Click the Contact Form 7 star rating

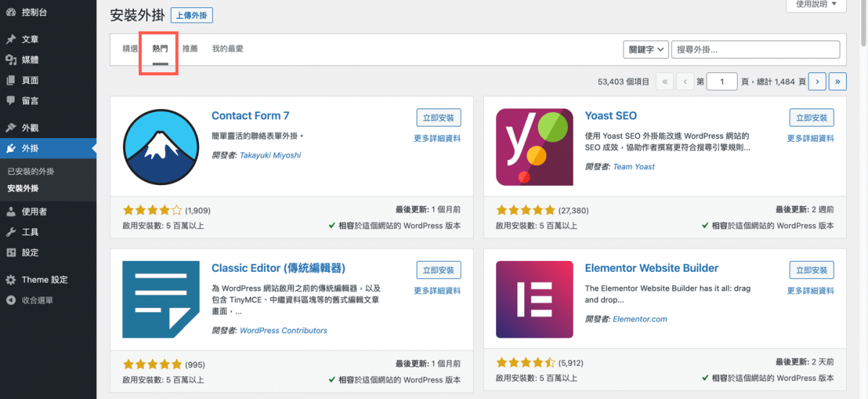(153, 210)
